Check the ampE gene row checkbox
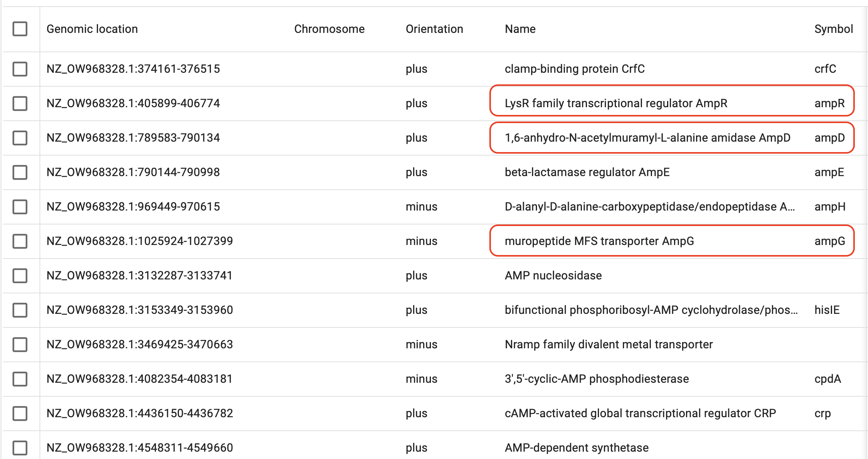 [x=20, y=172]
